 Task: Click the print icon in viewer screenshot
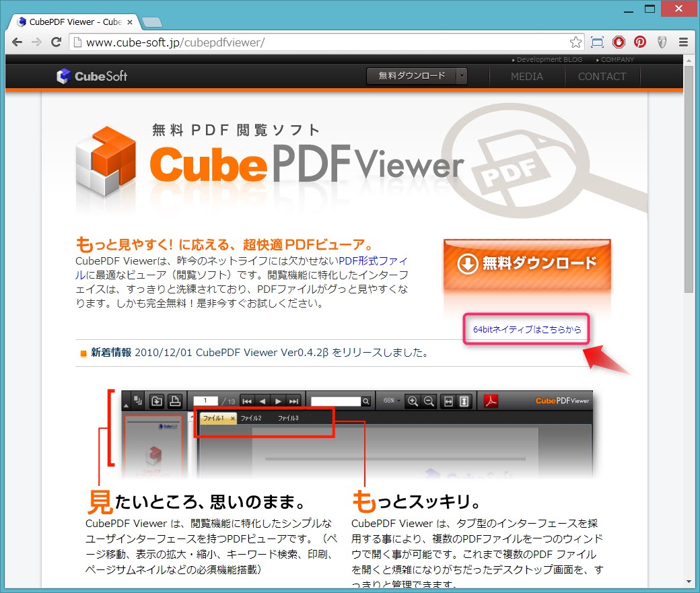pyautogui.click(x=175, y=401)
